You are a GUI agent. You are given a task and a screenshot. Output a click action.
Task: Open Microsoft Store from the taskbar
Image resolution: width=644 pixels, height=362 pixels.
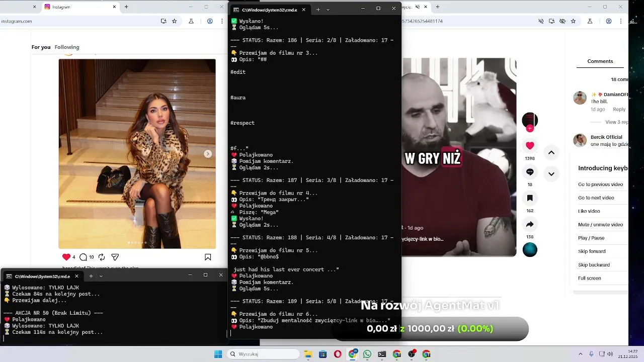click(323, 354)
